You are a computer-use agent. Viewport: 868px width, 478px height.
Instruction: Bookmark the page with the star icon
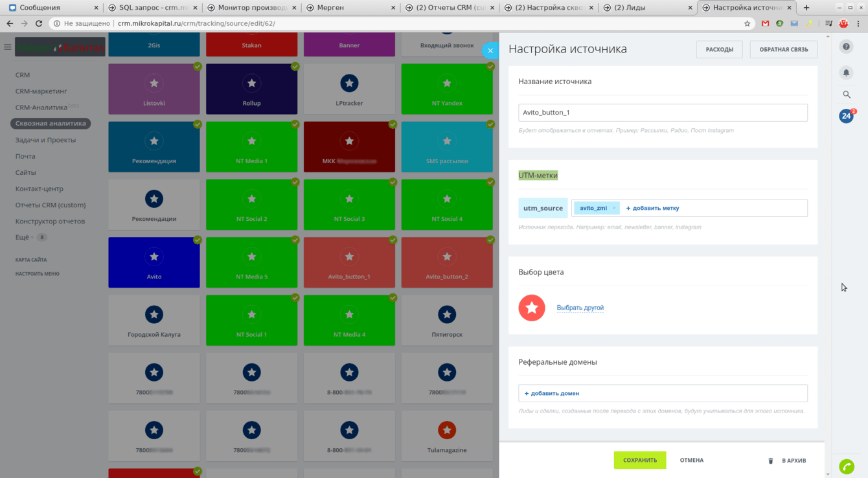747,23
